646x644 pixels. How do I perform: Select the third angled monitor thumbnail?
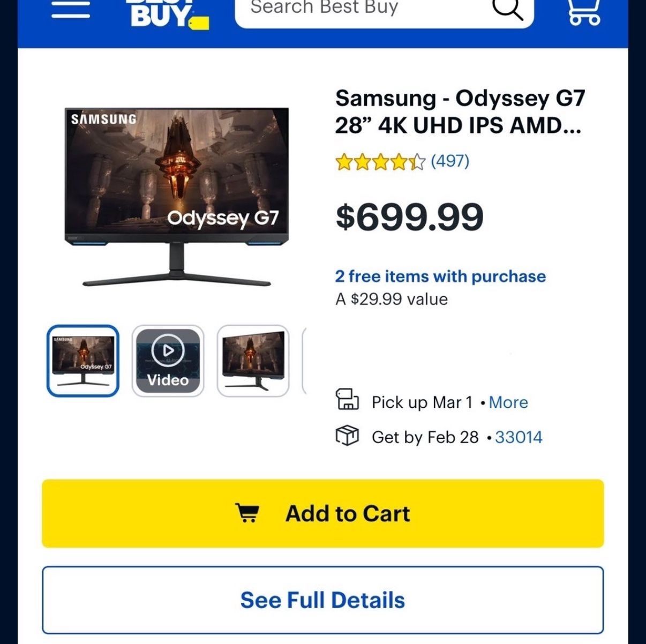point(253,361)
